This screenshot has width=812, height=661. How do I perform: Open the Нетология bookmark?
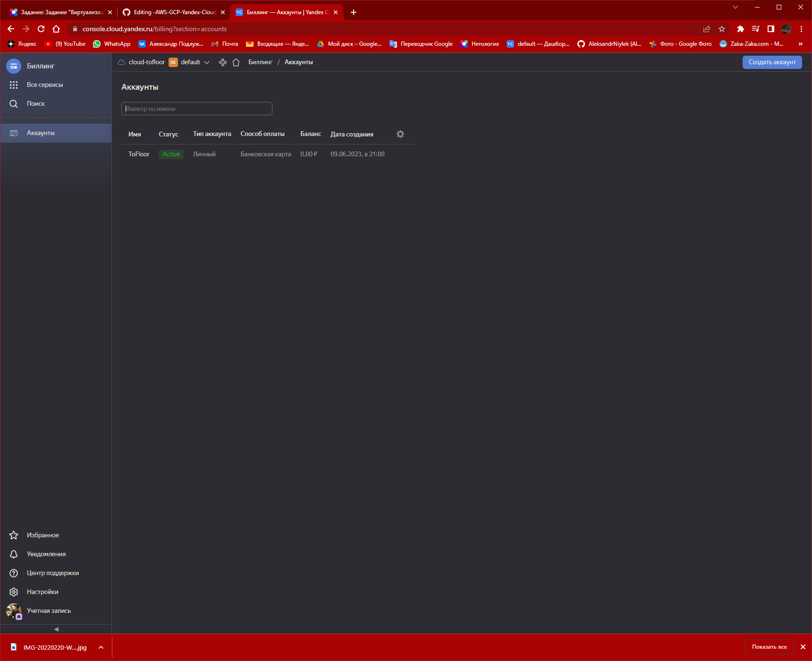point(480,44)
